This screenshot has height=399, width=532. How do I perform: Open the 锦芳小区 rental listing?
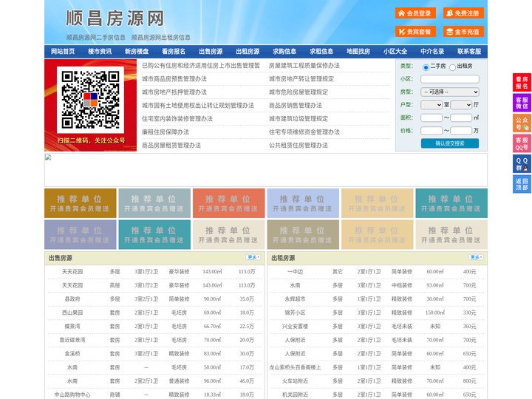coord(295,313)
